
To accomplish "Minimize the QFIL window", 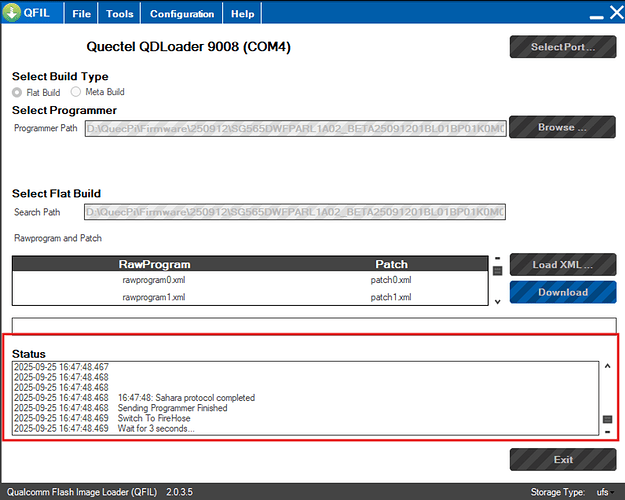I will click(x=596, y=17).
